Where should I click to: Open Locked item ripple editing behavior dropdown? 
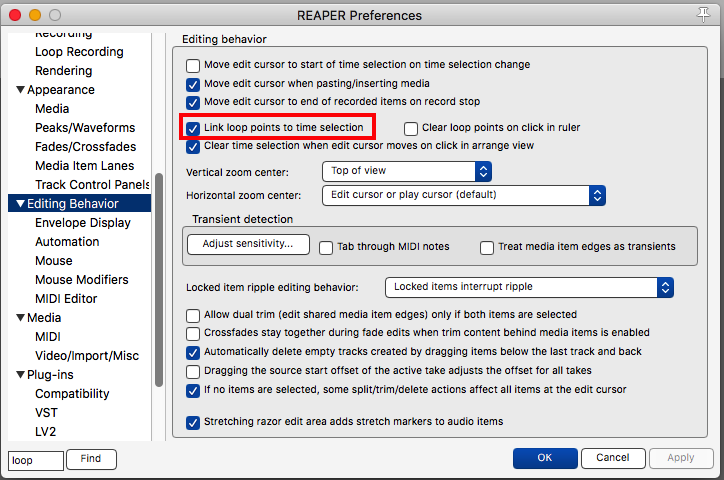[529, 287]
